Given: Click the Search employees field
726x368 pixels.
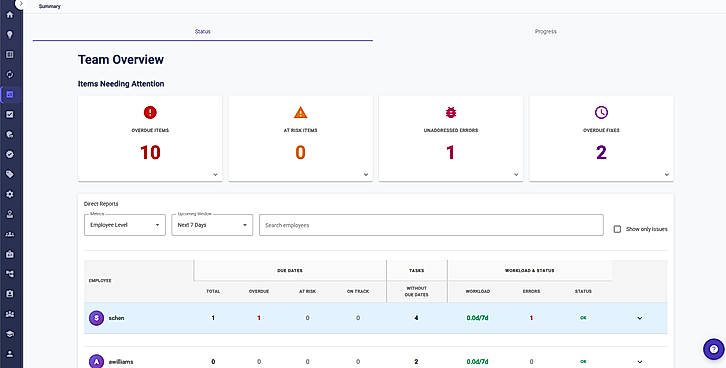Looking at the screenshot, I should [431, 225].
